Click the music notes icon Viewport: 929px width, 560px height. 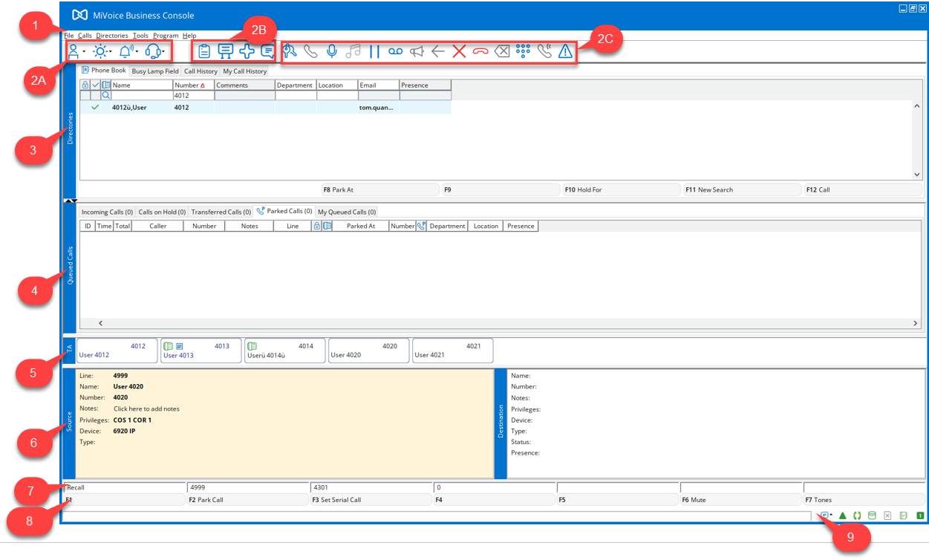(x=353, y=51)
